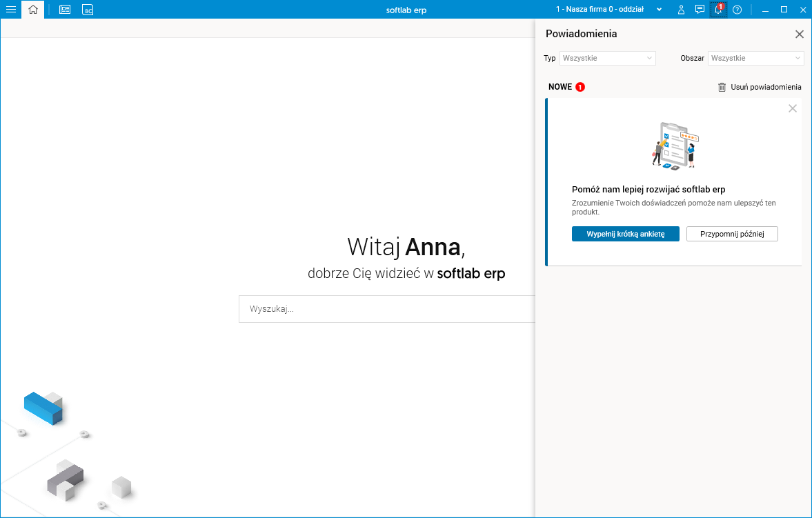812x518 pixels.
Task: Click the NOWE section red badge
Action: click(580, 87)
